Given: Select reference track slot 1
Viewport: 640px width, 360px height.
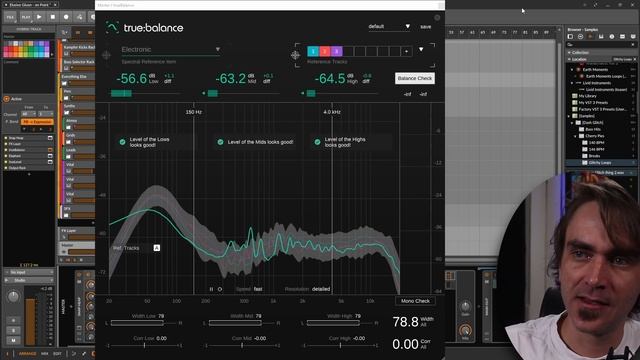Looking at the screenshot, I should tap(313, 51).
